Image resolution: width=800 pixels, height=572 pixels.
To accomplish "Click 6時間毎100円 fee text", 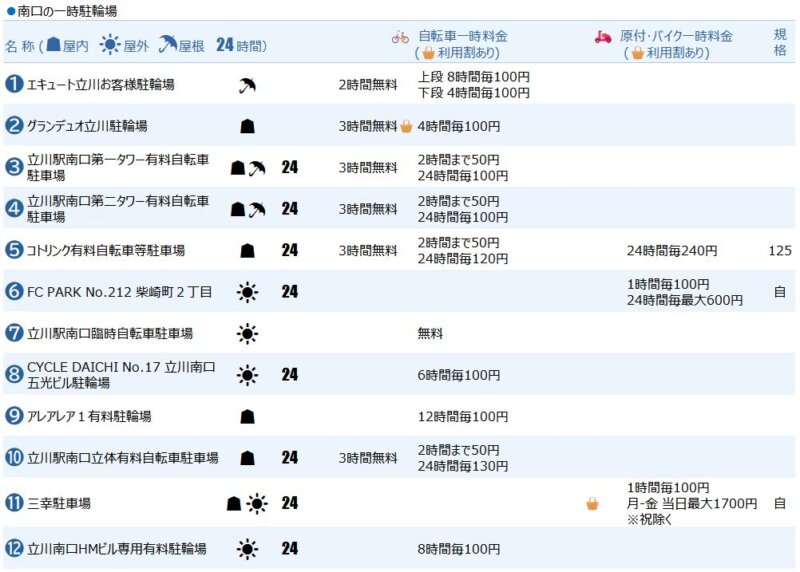I will 459,375.
